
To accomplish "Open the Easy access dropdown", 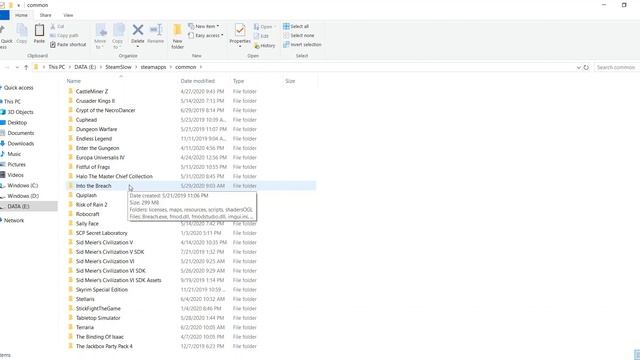I will (206, 36).
